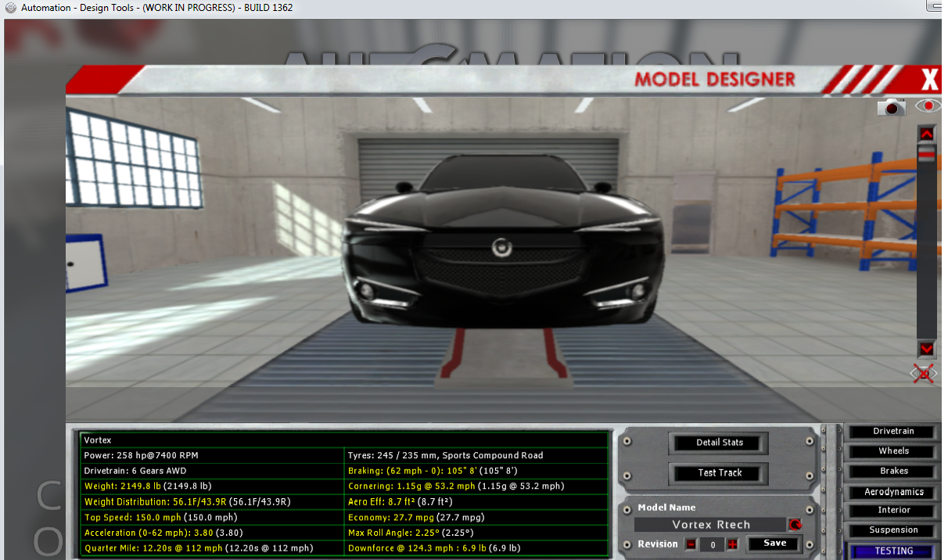
Task: Click the camera screenshot icon
Action: [891, 107]
